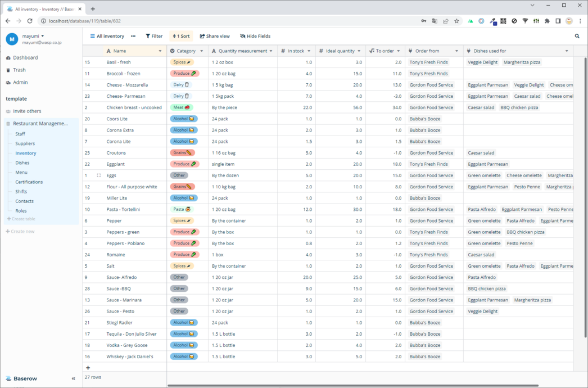Viewport: 588px width, 388px height.
Task: Open Ideal quantity column dropdown
Action: pyautogui.click(x=359, y=51)
